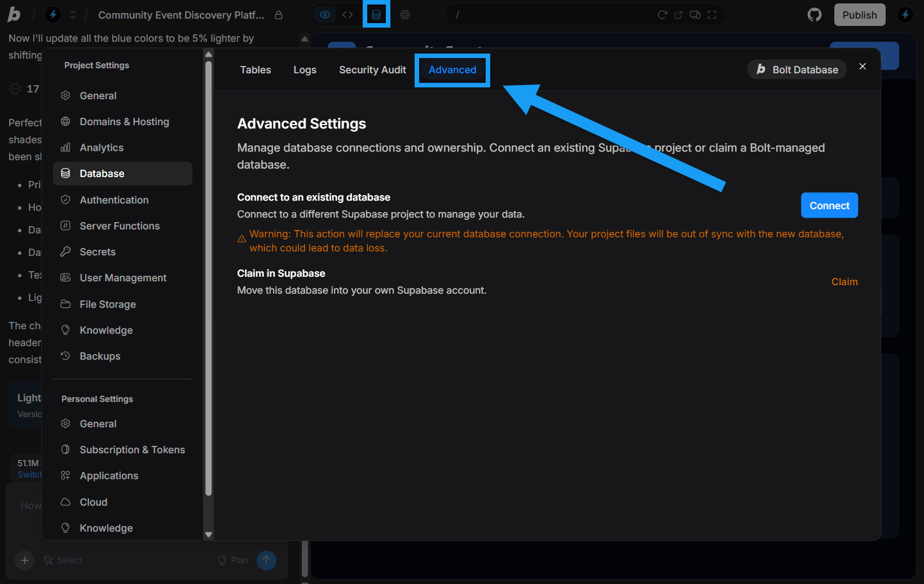Select Authentication under Project Settings
Viewport: 924px width, 584px height.
pos(114,200)
